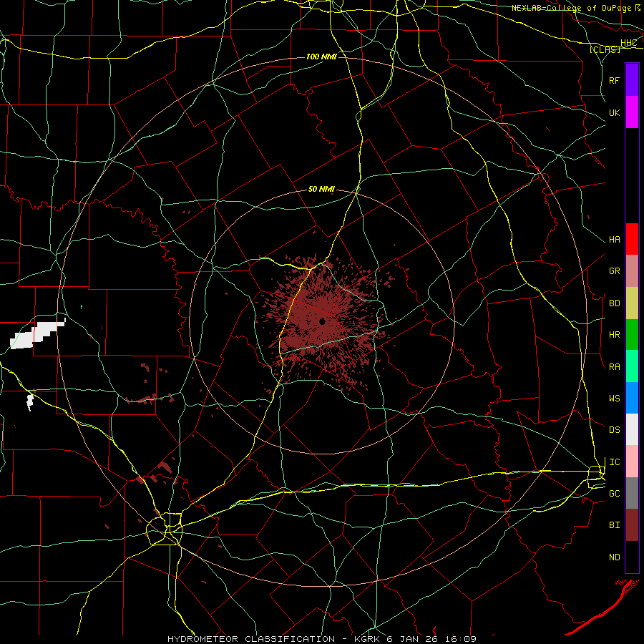Screen dimensions: 644x644
Task: Click the HA legend label
Action: (614, 240)
